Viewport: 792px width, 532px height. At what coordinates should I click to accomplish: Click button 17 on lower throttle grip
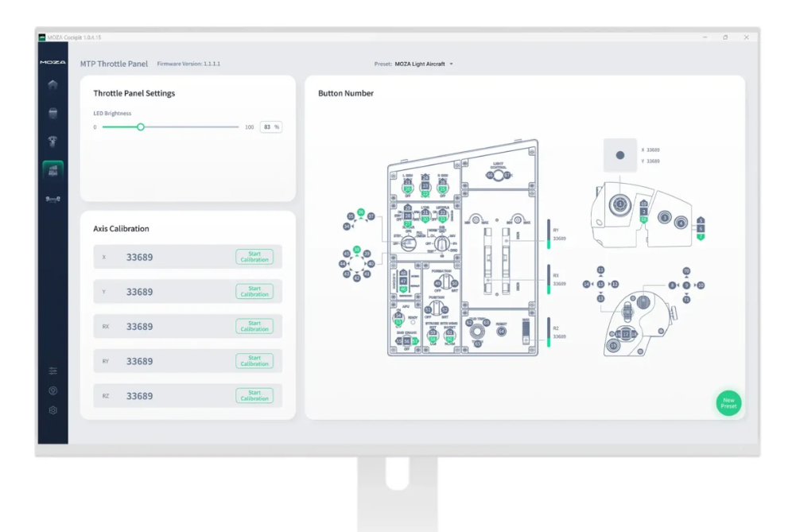coord(626,335)
